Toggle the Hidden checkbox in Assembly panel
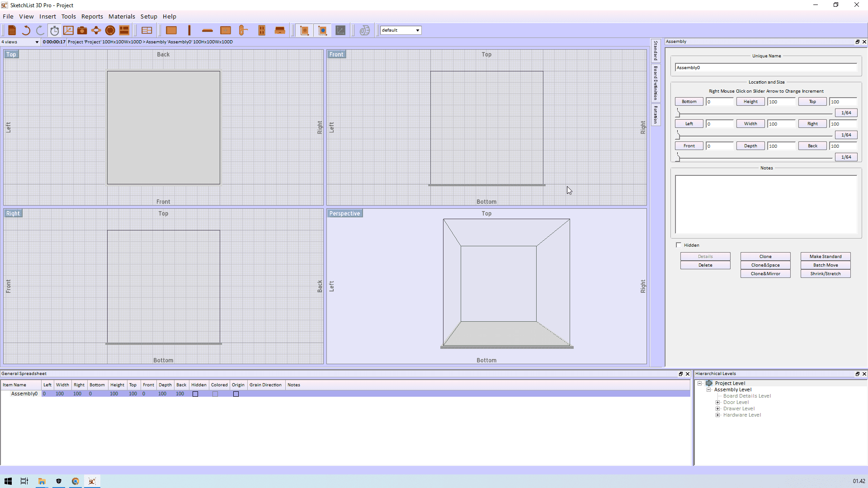The image size is (868, 488). pyautogui.click(x=679, y=245)
